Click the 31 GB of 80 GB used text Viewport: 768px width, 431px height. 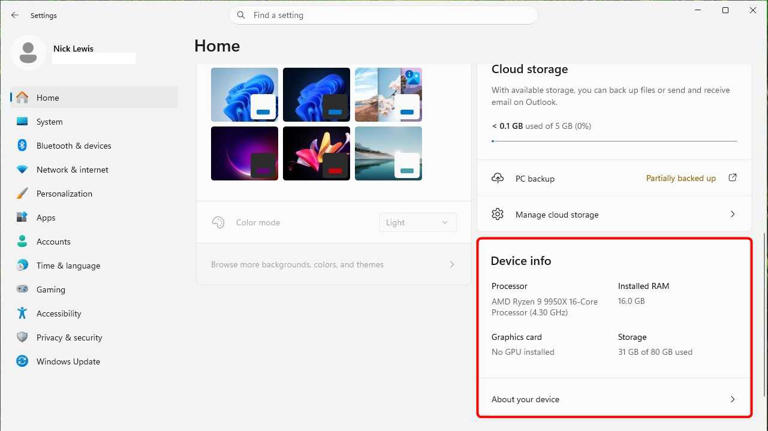click(x=655, y=352)
